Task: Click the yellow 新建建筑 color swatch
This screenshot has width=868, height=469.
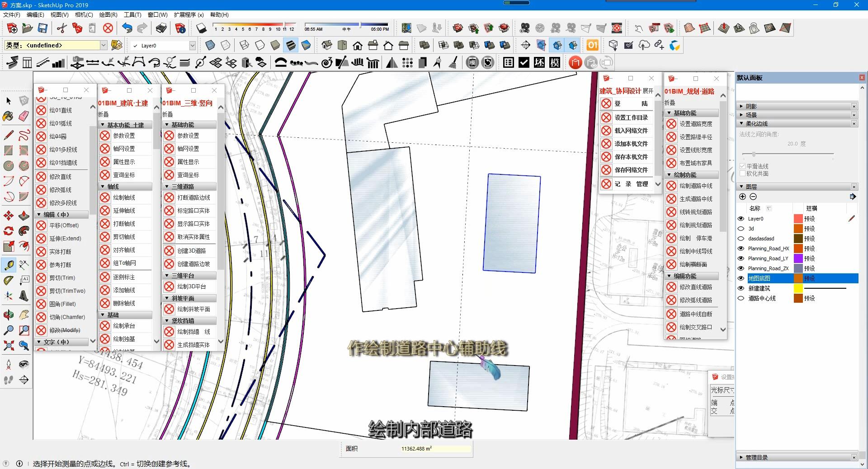Action: pos(798,288)
